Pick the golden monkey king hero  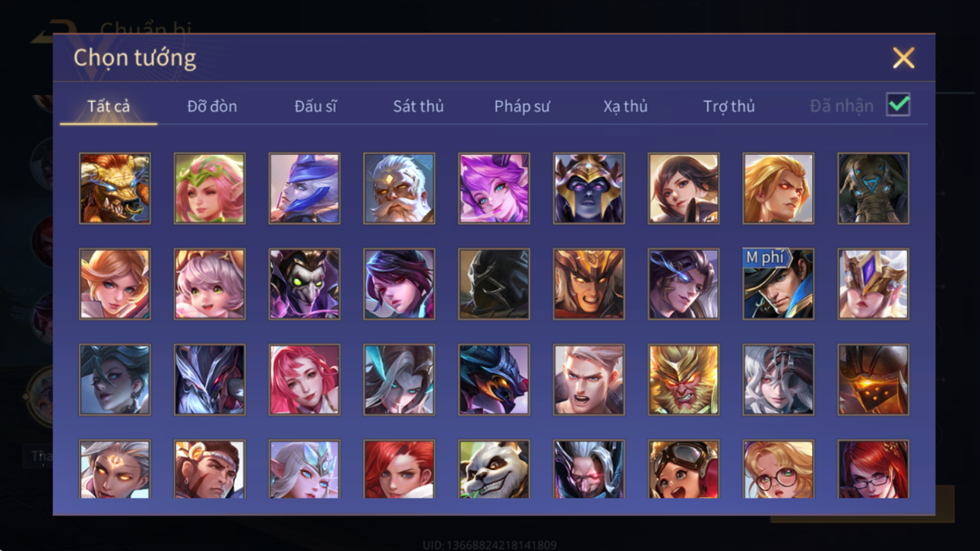click(x=684, y=379)
